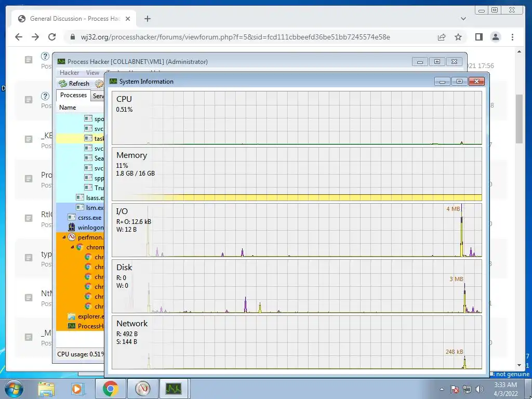Click the share page icon in Chrome
The image size is (532, 399).
[442, 37]
